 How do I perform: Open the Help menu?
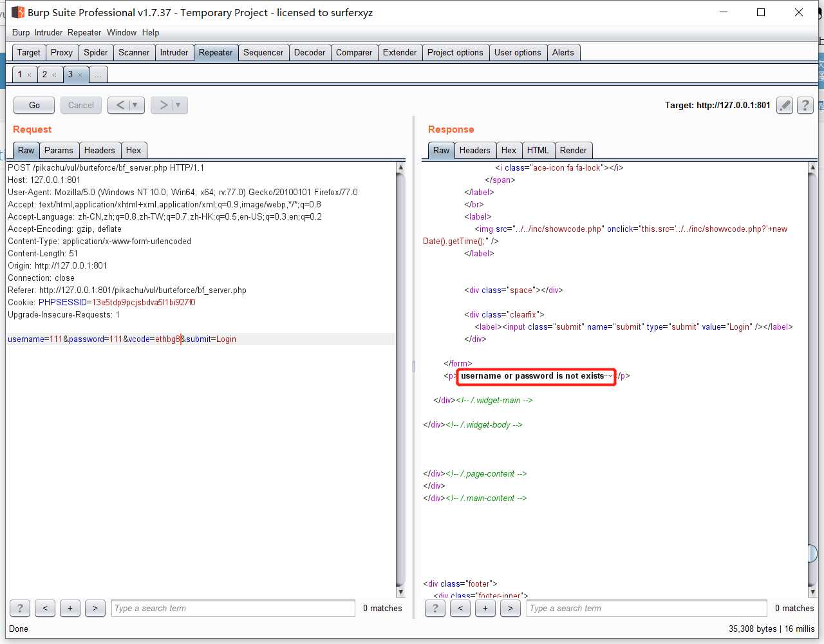pos(151,32)
